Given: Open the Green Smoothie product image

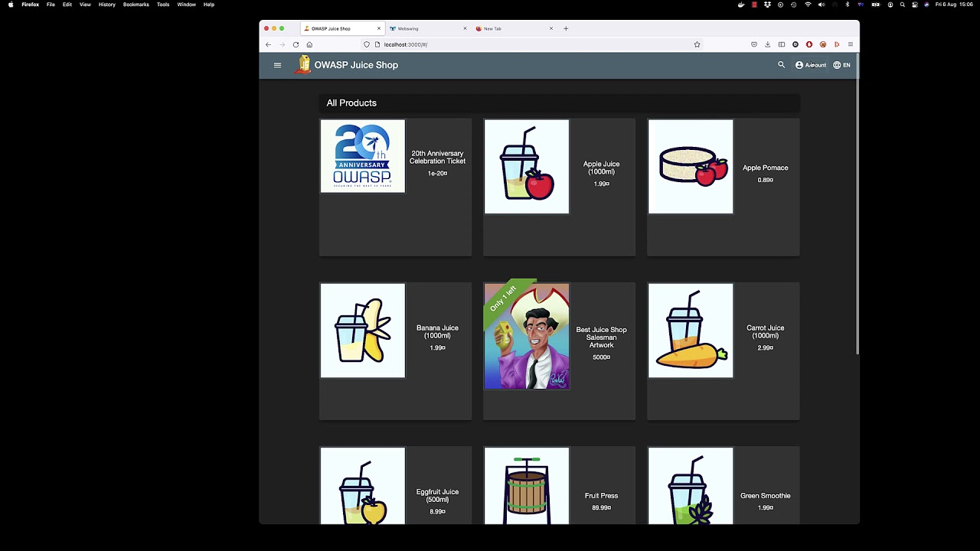Looking at the screenshot, I should point(691,487).
